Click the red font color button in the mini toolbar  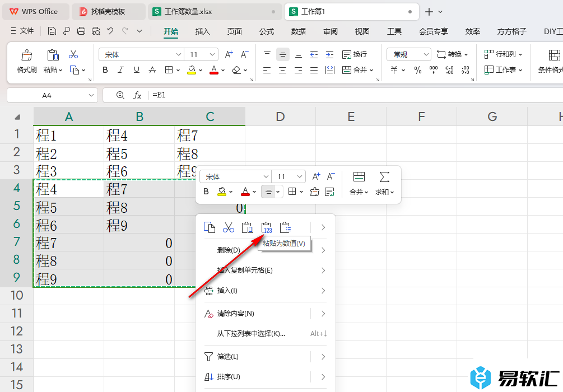pyautogui.click(x=245, y=192)
